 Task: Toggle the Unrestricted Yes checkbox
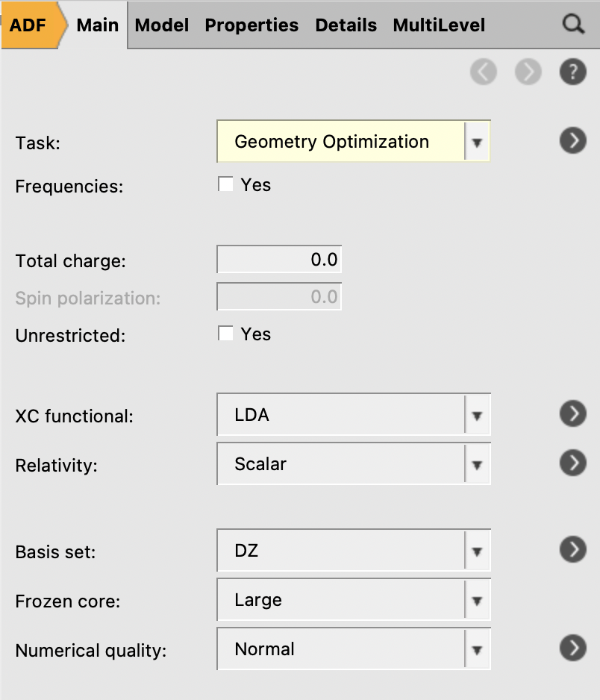[226, 334]
